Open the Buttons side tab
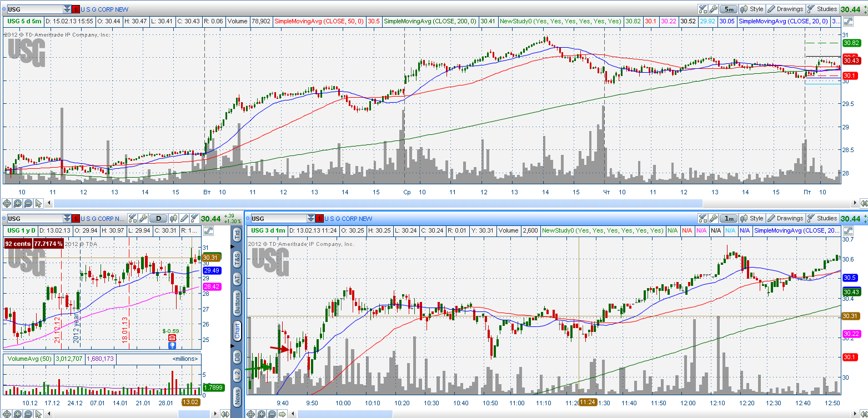 pyautogui.click(x=237, y=304)
